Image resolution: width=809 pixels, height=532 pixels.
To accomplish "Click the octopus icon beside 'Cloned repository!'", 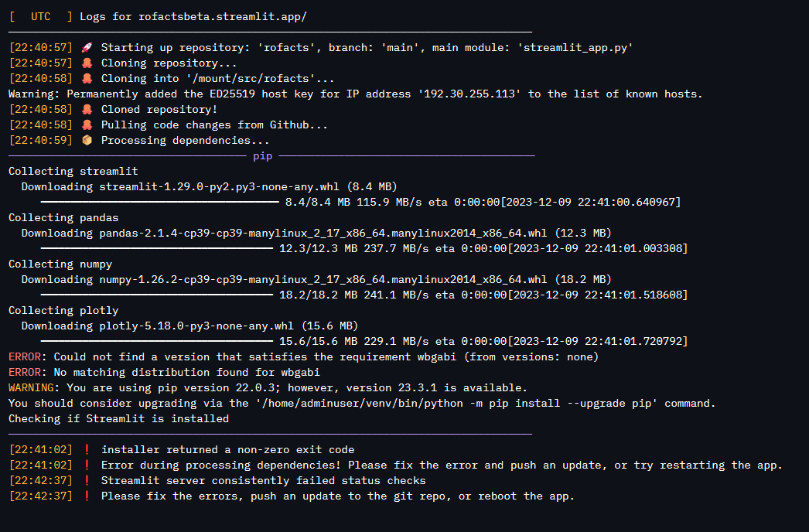I will [x=87, y=110].
